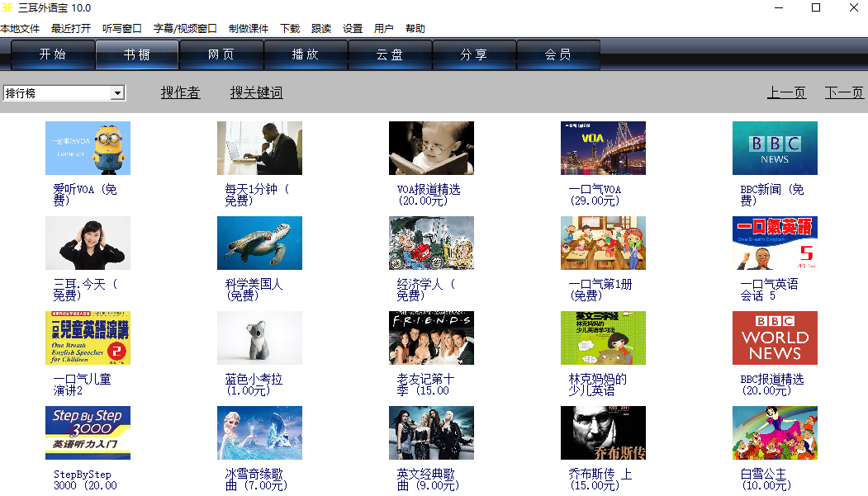Open the 本地文件 menu
Screen dimensions: 868x496
pos(20,29)
